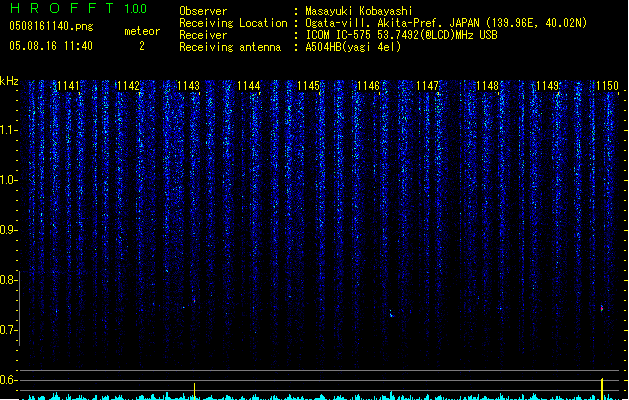Click the meteor label
This screenshot has width=629, height=400.
[x=142, y=31]
